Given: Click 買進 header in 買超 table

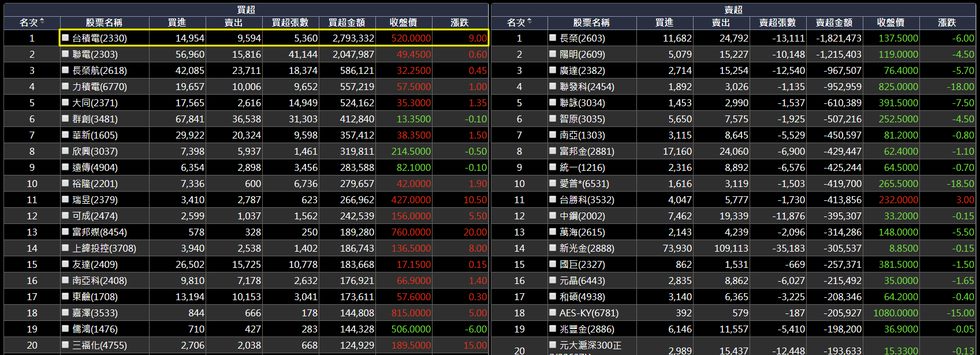Looking at the screenshot, I should tap(177, 23).
